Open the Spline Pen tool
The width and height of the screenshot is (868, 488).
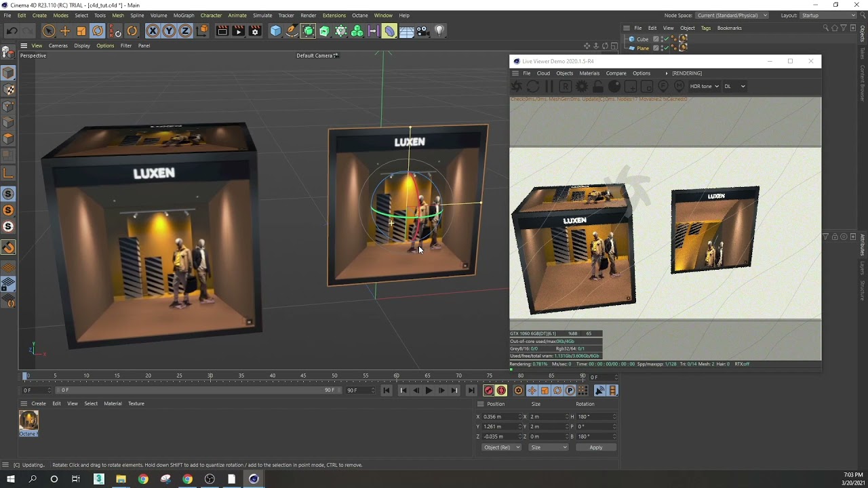tap(292, 30)
